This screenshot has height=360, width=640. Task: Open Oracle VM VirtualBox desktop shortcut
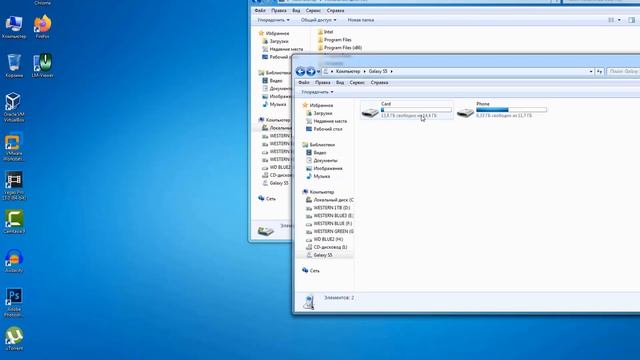14,107
